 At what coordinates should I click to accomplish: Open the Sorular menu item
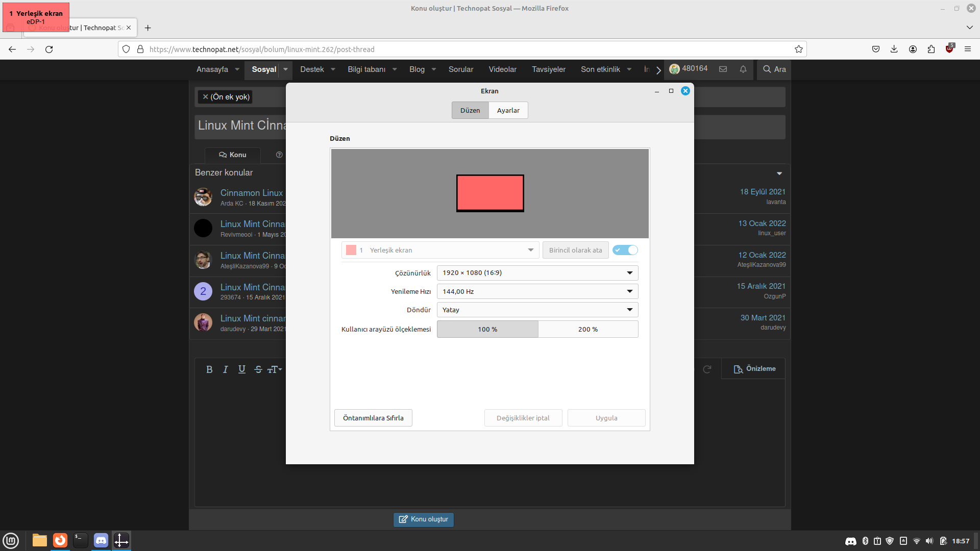click(460, 69)
